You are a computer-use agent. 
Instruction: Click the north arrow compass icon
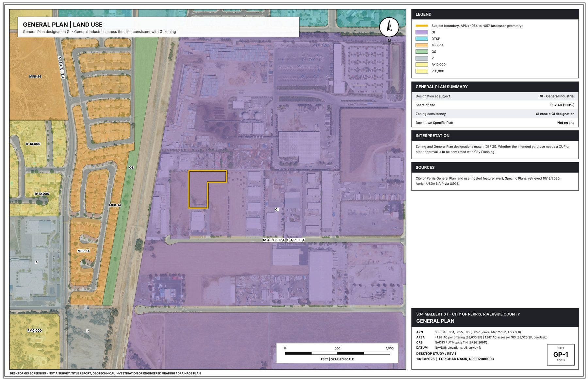[x=389, y=27]
